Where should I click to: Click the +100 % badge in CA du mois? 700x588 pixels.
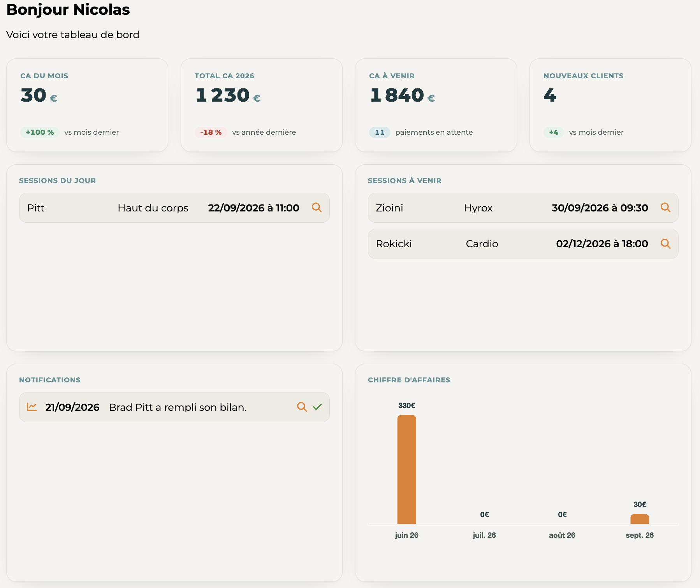pos(40,132)
